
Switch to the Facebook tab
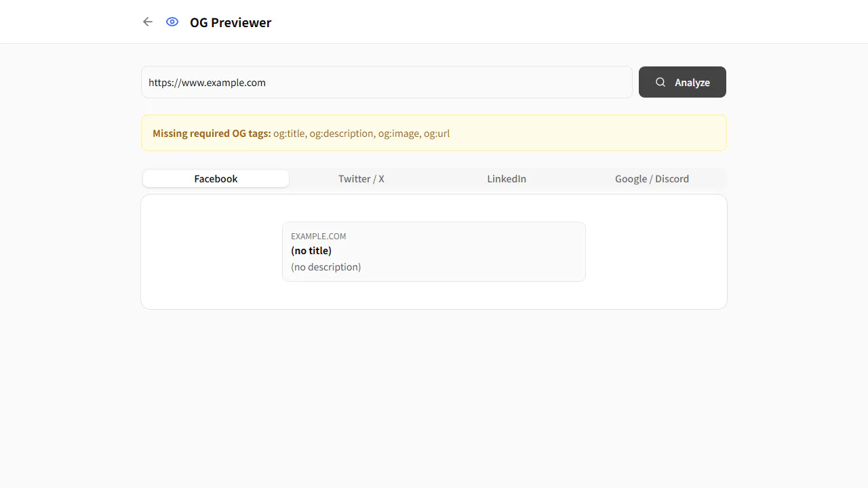pos(216,179)
